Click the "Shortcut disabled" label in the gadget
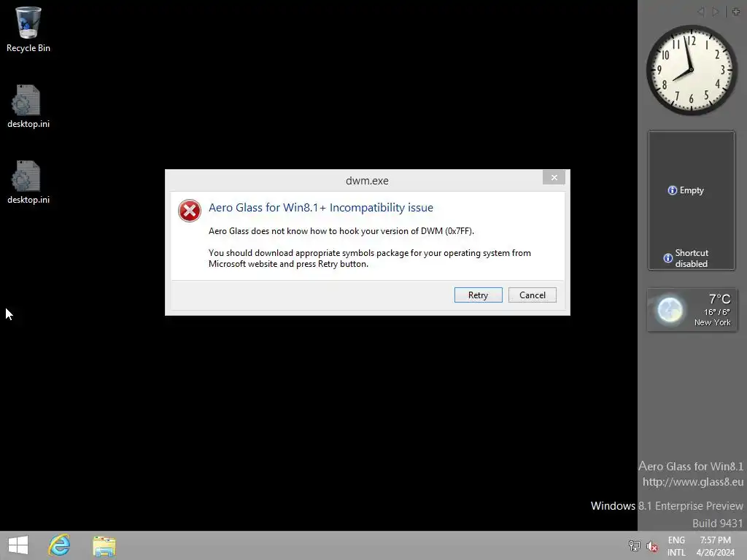This screenshot has height=560, width=747. tap(692, 258)
